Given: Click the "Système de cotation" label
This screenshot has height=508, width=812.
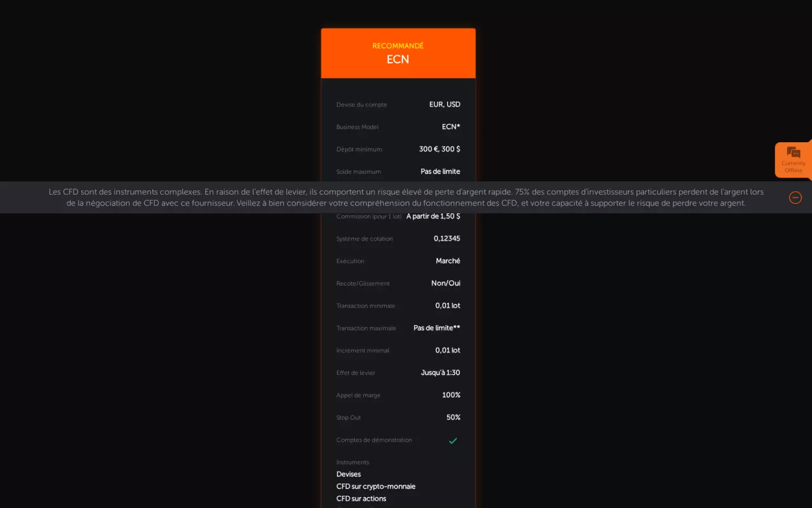Looking at the screenshot, I should point(364,239).
